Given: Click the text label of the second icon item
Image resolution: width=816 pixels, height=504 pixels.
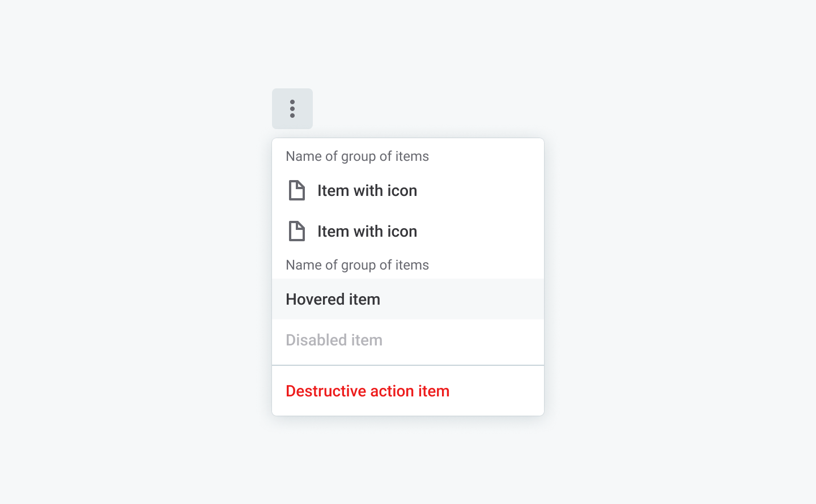Looking at the screenshot, I should 367,231.
